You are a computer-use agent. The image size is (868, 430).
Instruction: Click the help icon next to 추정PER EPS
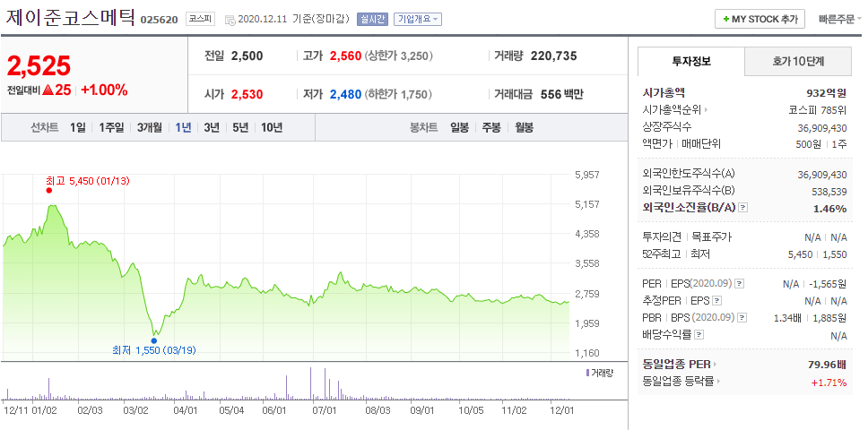[x=716, y=301]
